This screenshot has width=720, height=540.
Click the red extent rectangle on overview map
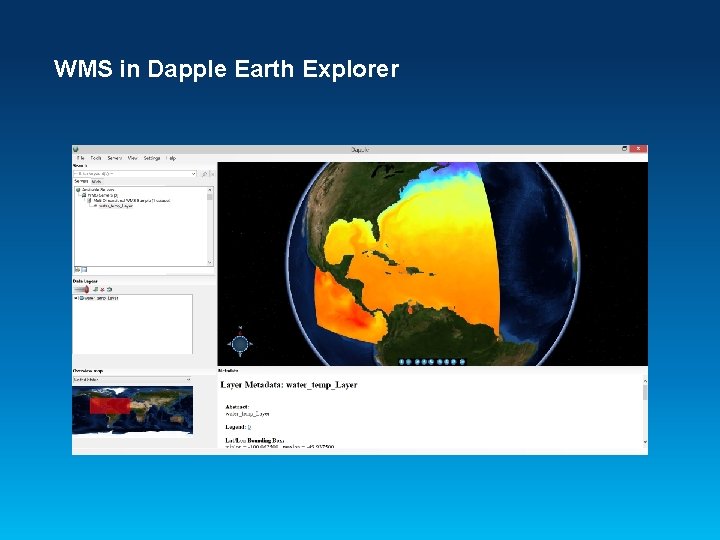point(110,405)
